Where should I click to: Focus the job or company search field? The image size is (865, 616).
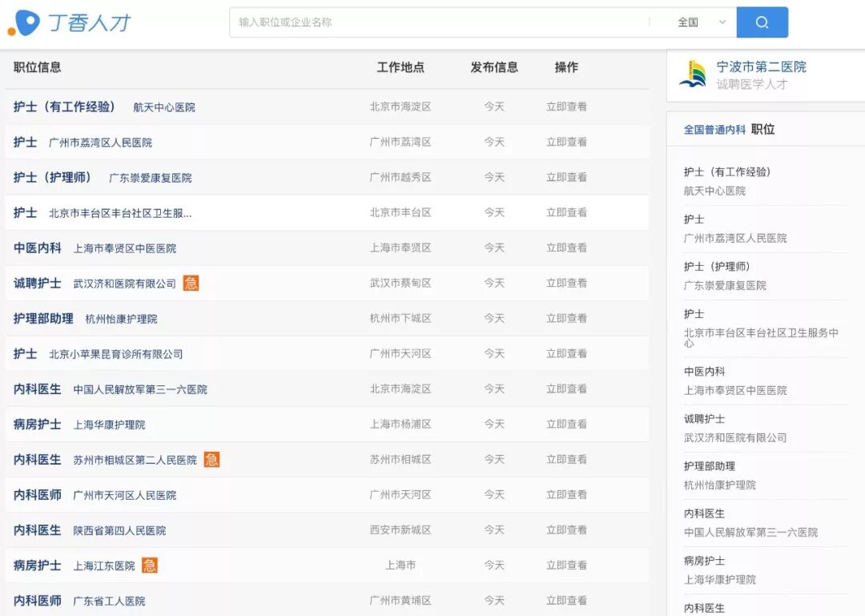(x=439, y=22)
